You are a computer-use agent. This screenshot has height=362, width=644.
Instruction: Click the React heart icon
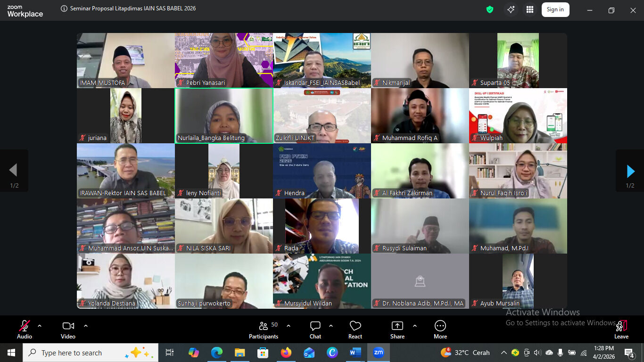tap(355, 329)
